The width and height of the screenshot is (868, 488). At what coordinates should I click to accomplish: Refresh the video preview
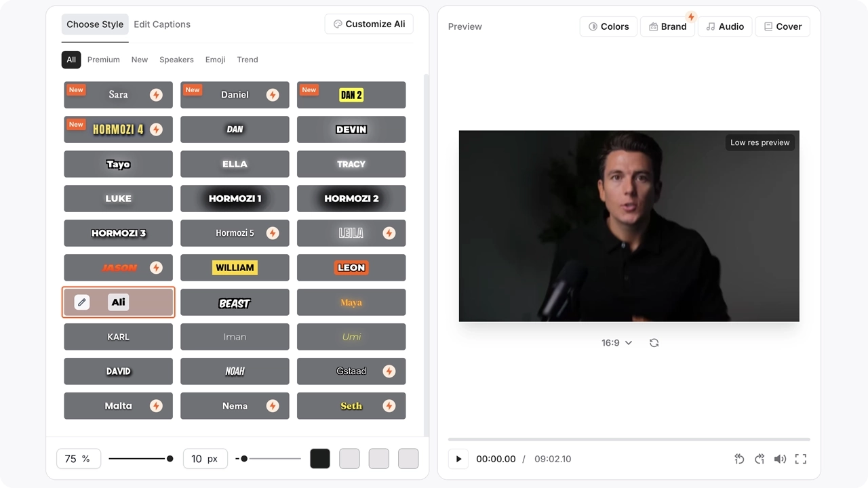pos(654,343)
